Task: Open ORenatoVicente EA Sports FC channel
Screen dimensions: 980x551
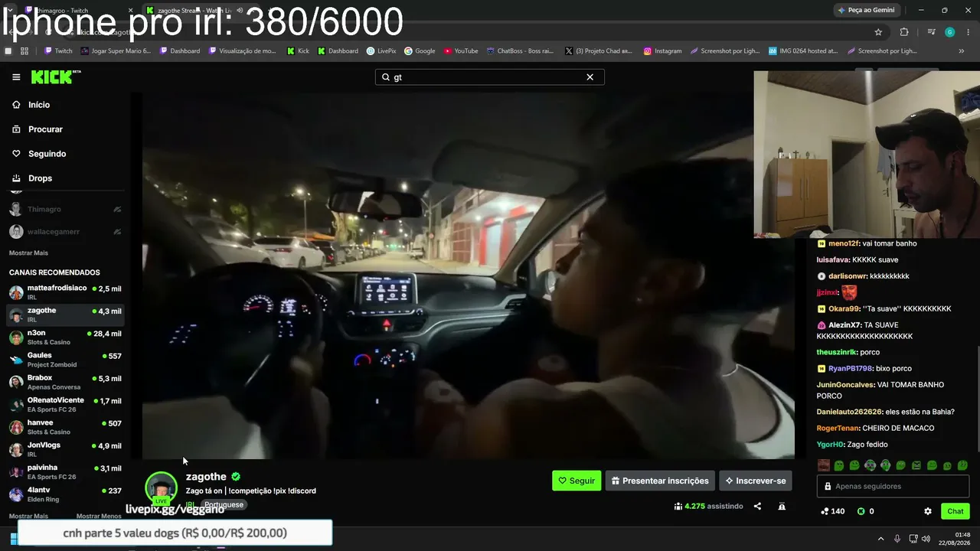Action: pos(65,405)
